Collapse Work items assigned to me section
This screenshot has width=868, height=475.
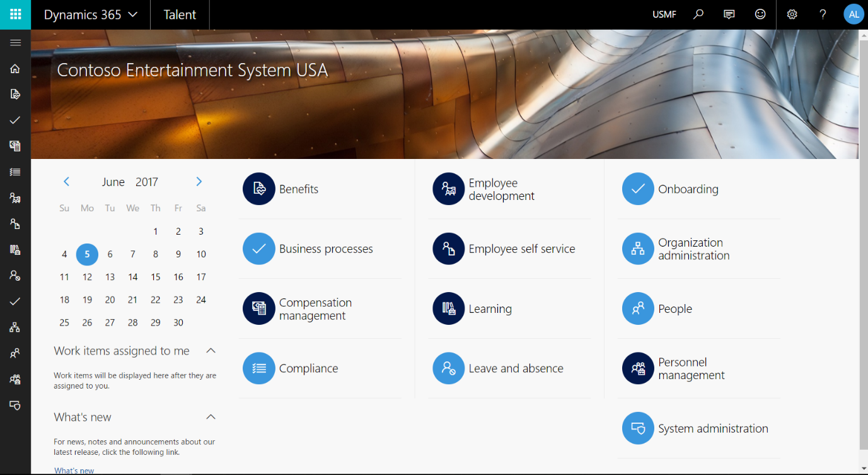click(211, 351)
